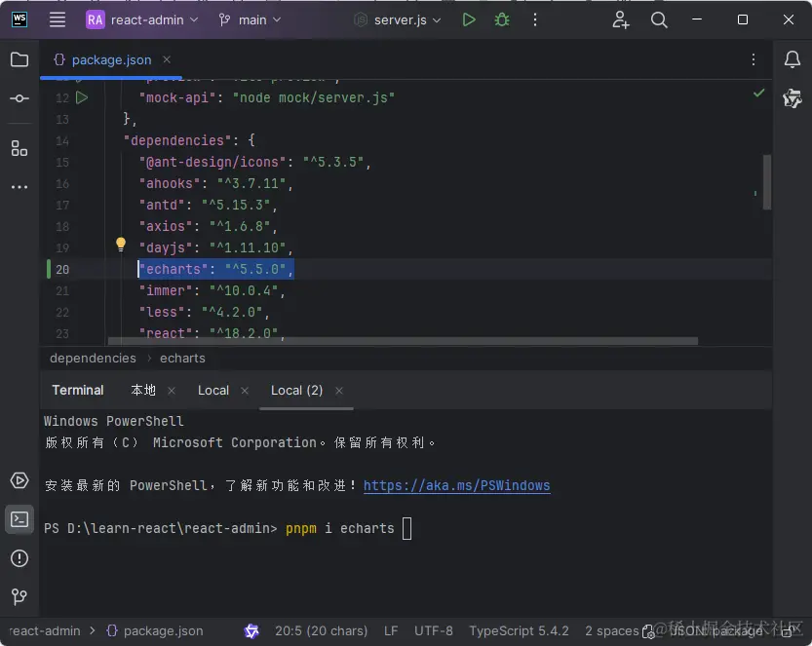The width and height of the screenshot is (812, 646).
Task: Open the react-admin project dropdown
Action: coord(142,19)
